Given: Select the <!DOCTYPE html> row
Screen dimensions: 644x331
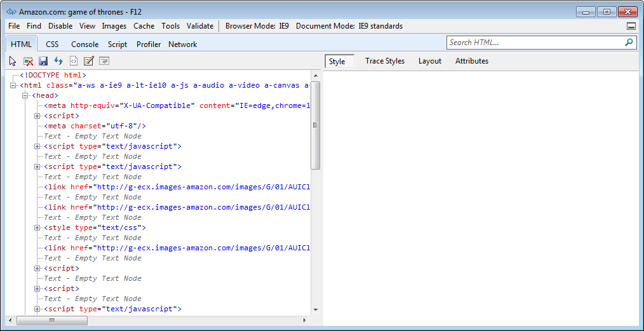Looking at the screenshot, I should point(53,75).
